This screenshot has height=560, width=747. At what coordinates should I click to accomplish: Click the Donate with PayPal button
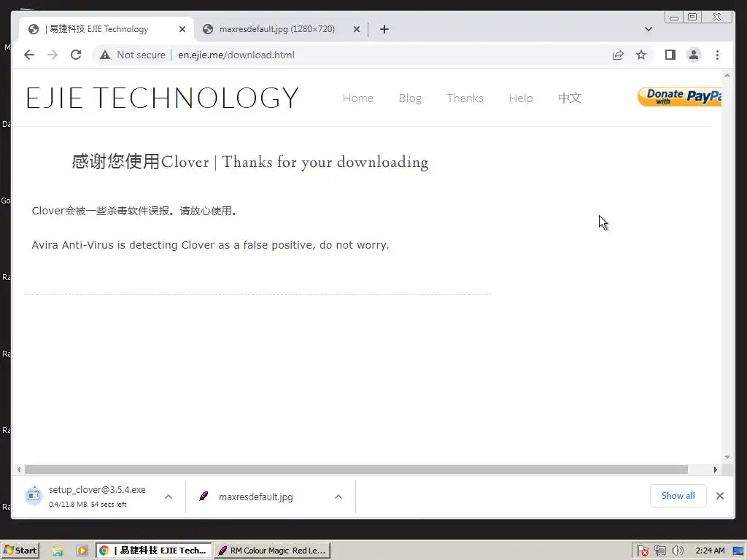(x=680, y=97)
